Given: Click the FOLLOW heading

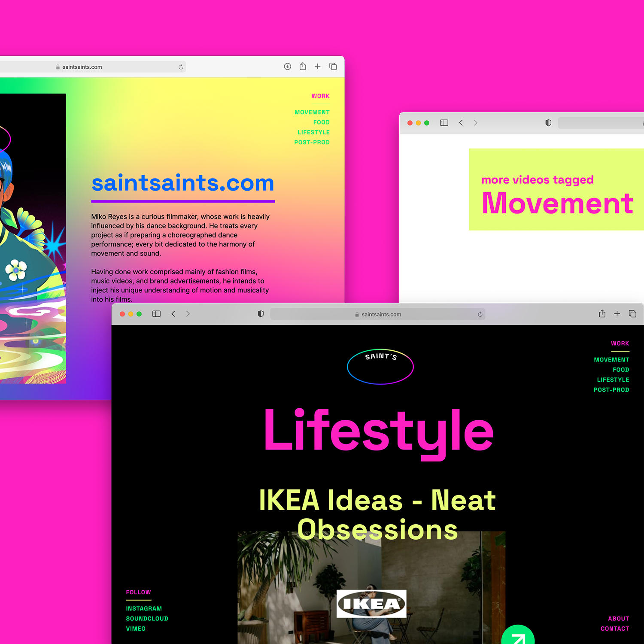Looking at the screenshot, I should coord(138,592).
